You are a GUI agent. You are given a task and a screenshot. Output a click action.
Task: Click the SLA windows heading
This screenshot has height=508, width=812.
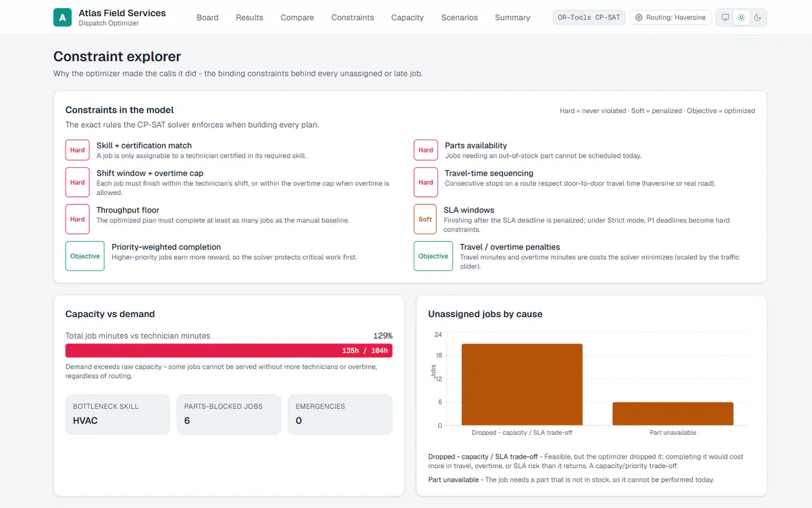tap(469, 210)
